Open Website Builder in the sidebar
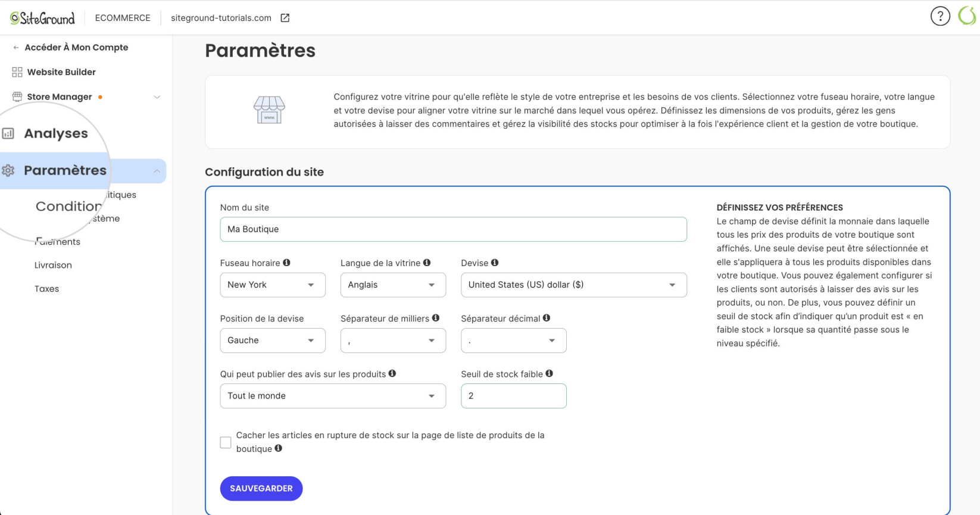 click(x=61, y=72)
